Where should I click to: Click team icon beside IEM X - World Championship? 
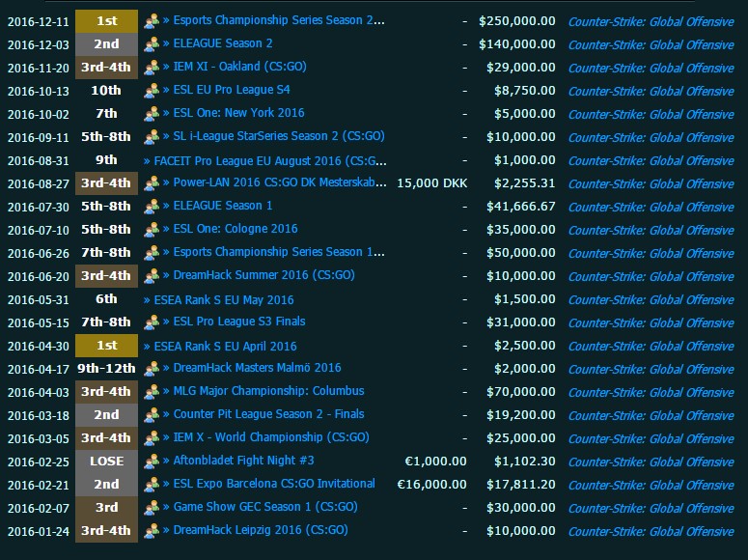pos(152,437)
